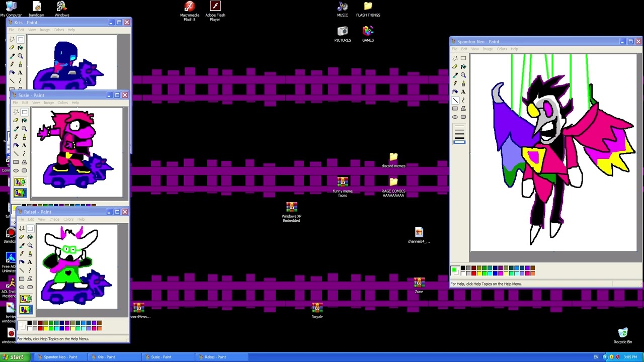Choose thickest line width in Spamton Neo Paint
The image size is (644, 362).
(459, 142)
